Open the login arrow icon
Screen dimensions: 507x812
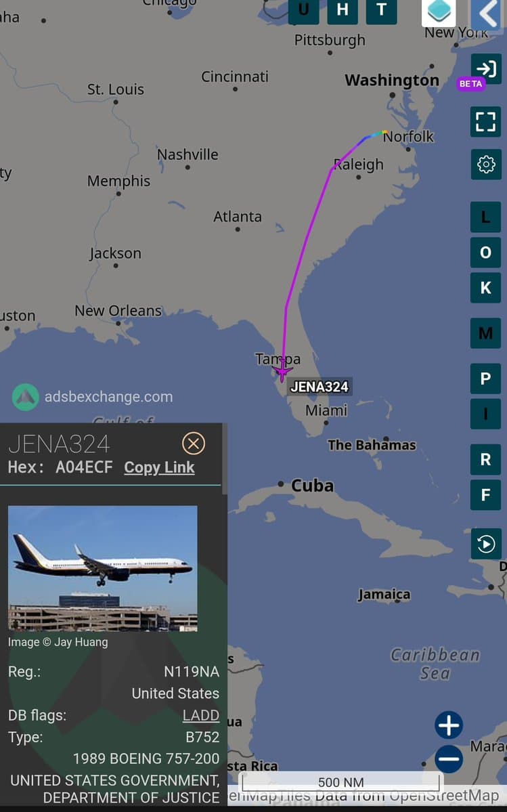(x=486, y=68)
